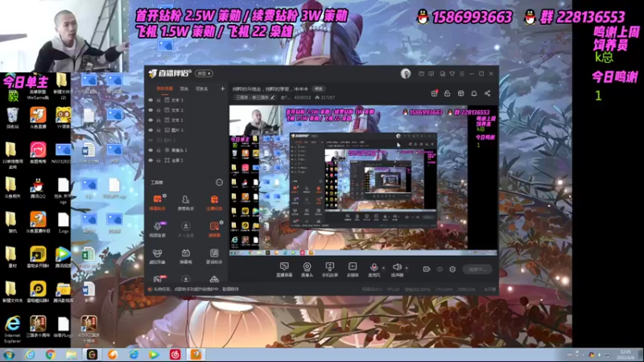
Task: Select the orange active scene tab
Action: (x=164, y=88)
